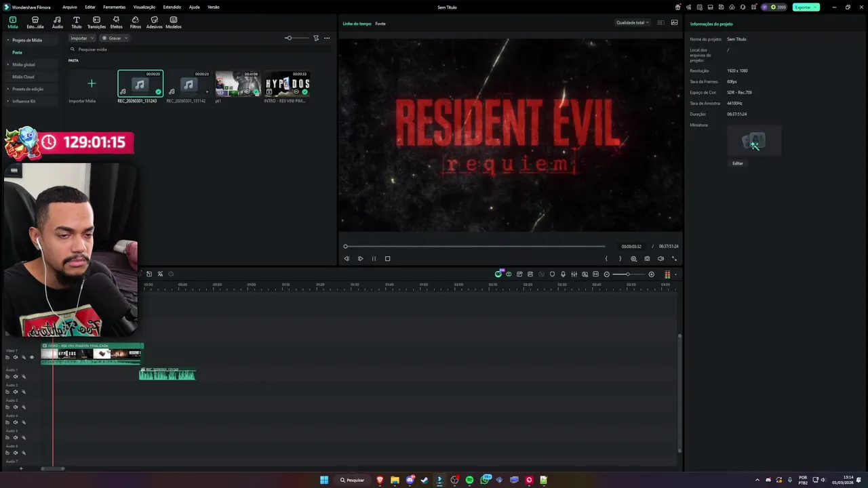Expand Mídia global section

(x=8, y=64)
